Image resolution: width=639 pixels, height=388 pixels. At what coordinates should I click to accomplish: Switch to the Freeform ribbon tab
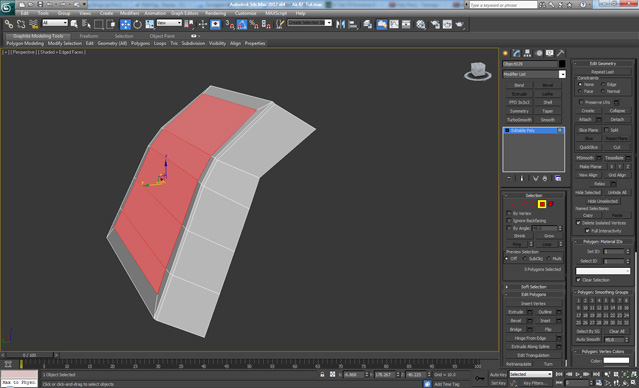click(89, 36)
